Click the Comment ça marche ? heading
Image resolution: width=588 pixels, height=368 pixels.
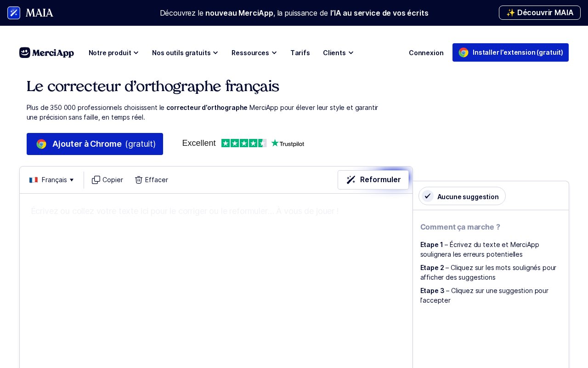pyautogui.click(x=460, y=227)
